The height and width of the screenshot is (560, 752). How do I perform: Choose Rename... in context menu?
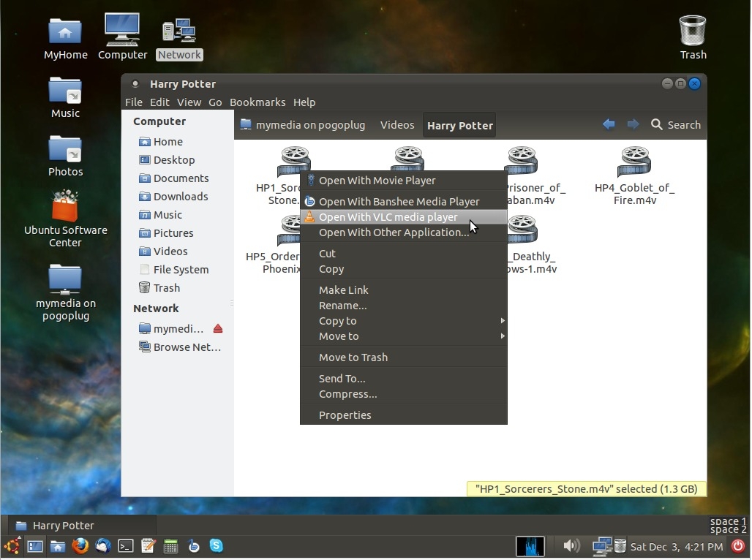403,305
